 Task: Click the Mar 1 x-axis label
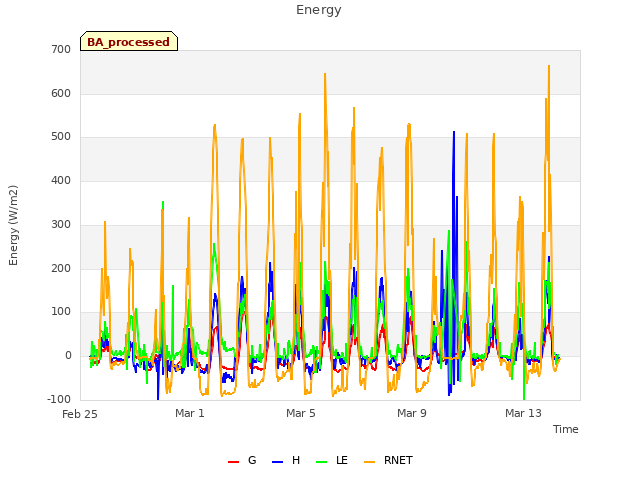(x=190, y=413)
